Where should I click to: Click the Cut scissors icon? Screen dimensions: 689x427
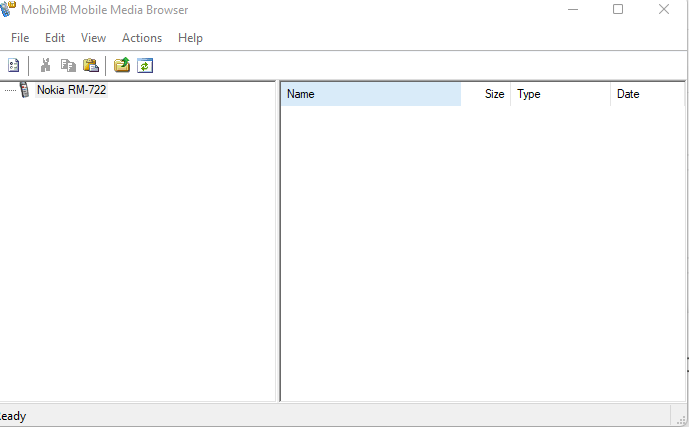click(45, 65)
